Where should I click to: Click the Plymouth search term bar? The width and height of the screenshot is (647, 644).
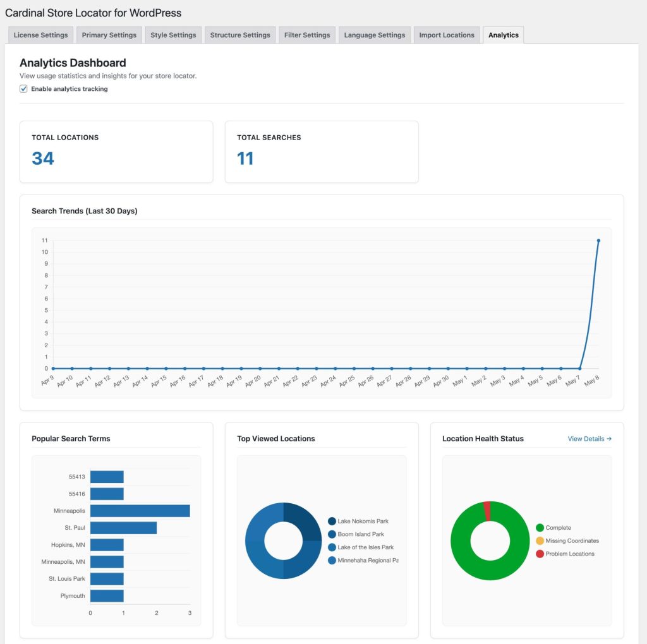(107, 596)
